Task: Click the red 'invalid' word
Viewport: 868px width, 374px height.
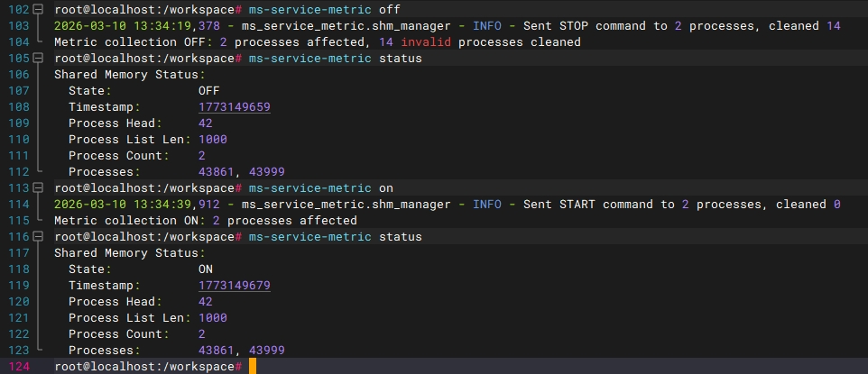Action: click(425, 42)
